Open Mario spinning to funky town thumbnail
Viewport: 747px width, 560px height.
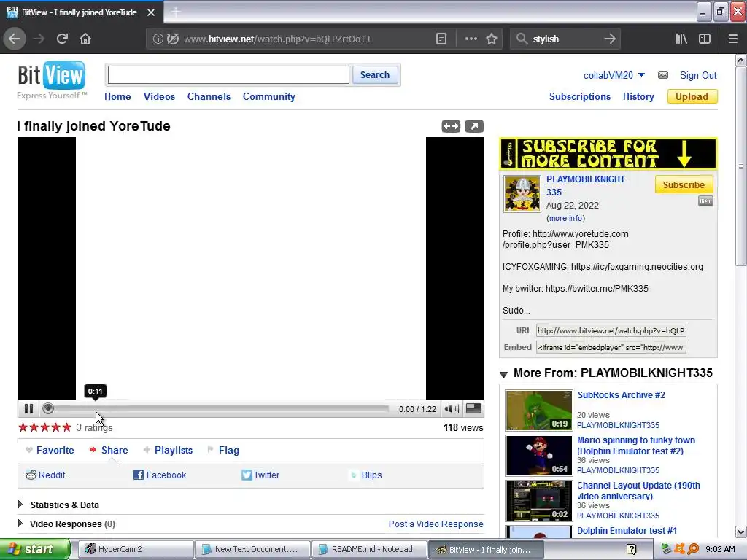[x=539, y=456]
